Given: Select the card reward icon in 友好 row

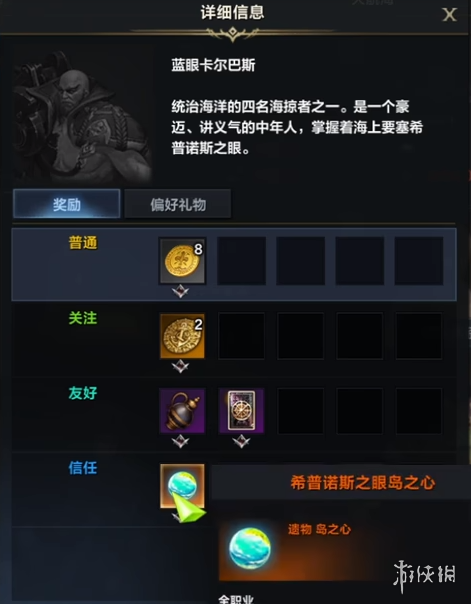Looking at the screenshot, I should coord(241,411).
